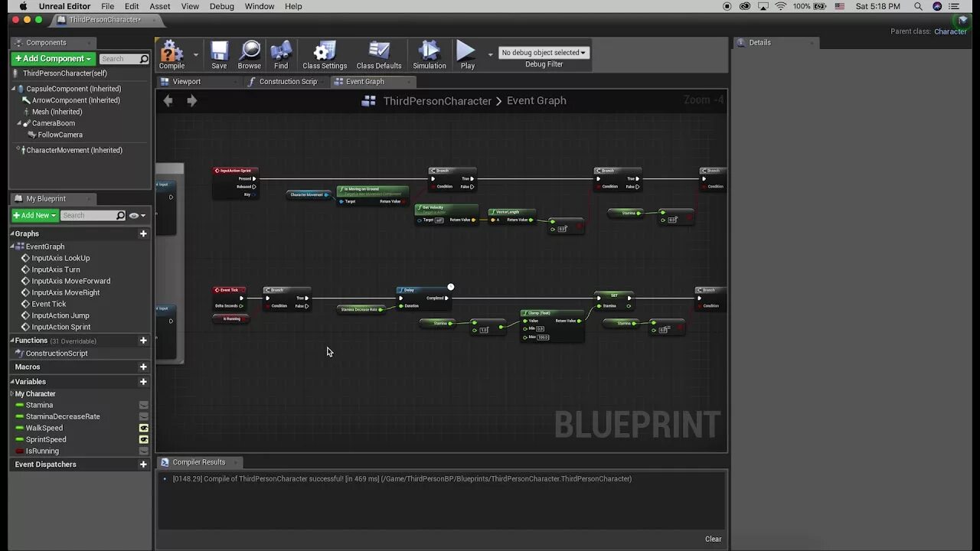
Task: Toggle WalkSpeed variable editable eye
Action: 143,428
